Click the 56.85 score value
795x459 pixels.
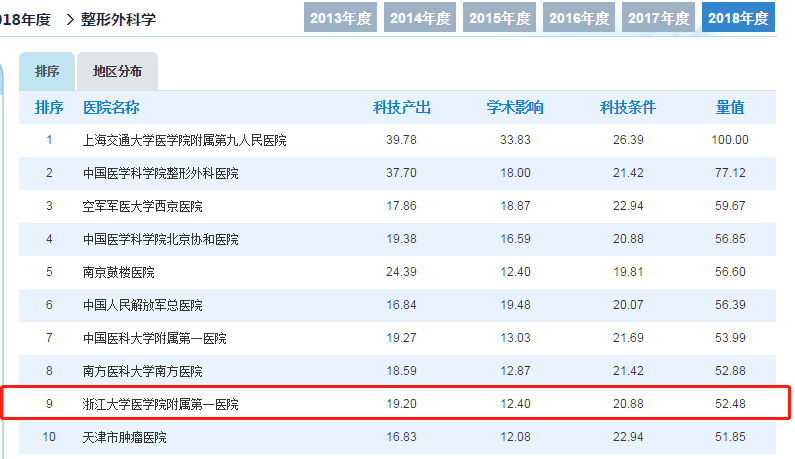pos(730,239)
